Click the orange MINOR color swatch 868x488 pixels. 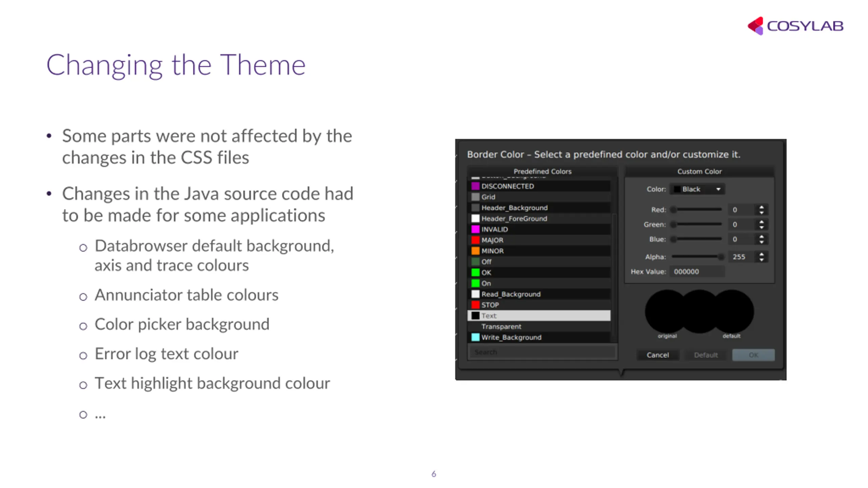[x=475, y=251]
